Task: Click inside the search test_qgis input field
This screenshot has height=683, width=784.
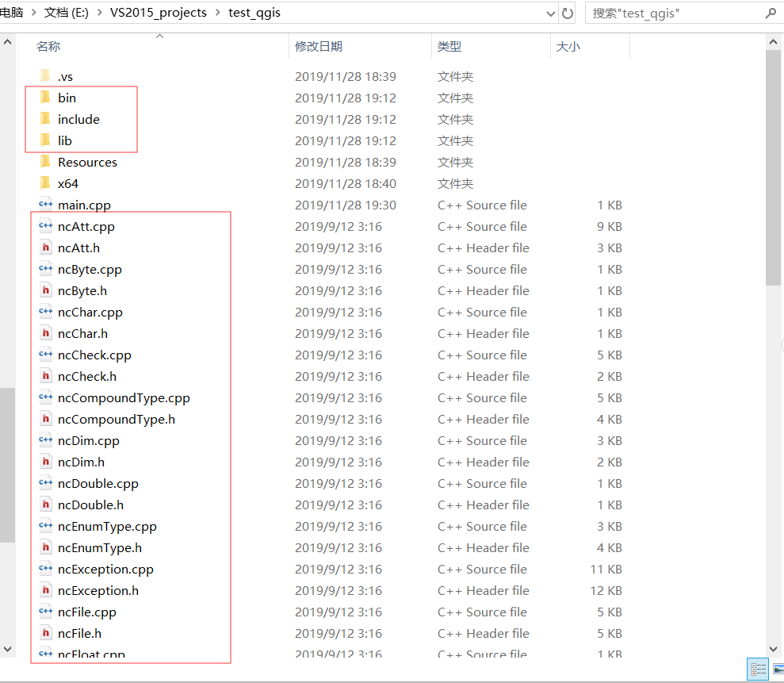Action: pyautogui.click(x=674, y=13)
